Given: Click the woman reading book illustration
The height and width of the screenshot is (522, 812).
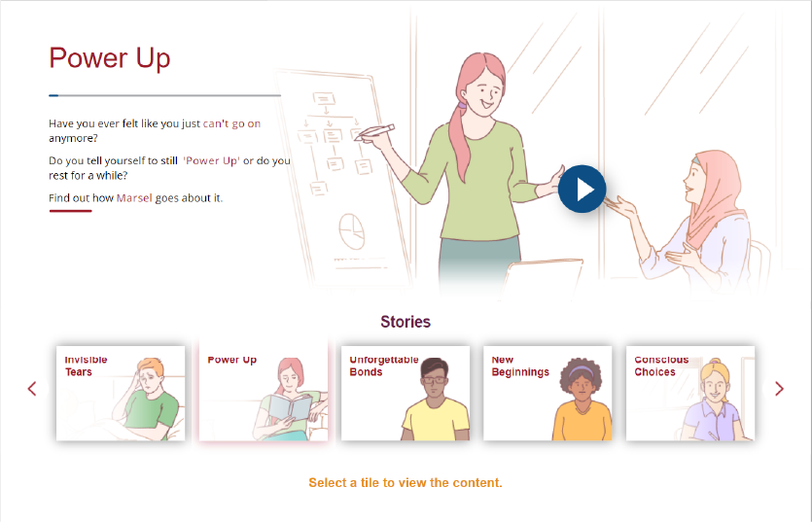Looking at the screenshot, I should (x=290, y=399).
